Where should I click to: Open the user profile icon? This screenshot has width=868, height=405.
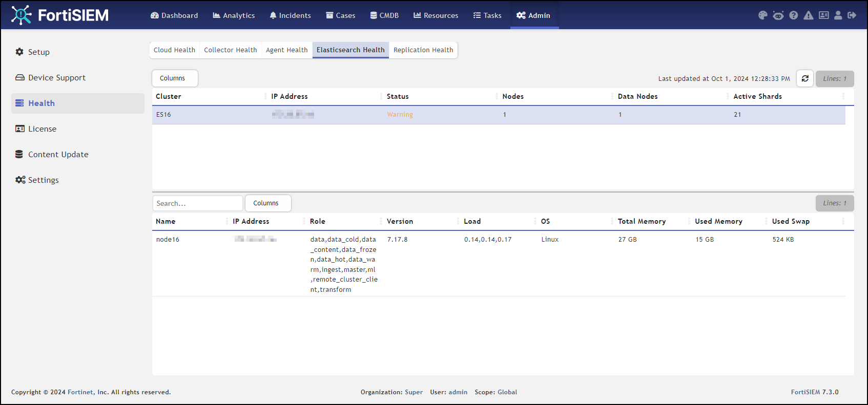click(x=838, y=15)
